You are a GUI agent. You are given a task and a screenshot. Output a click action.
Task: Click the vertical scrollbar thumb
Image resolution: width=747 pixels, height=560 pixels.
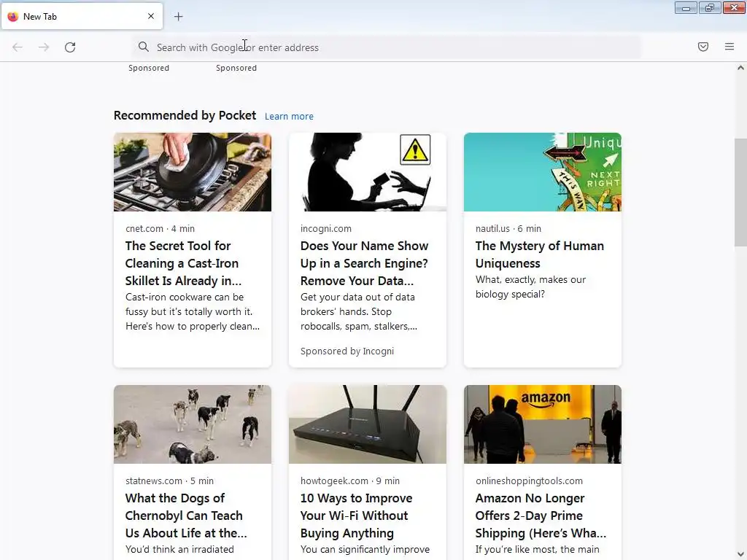coord(740,192)
